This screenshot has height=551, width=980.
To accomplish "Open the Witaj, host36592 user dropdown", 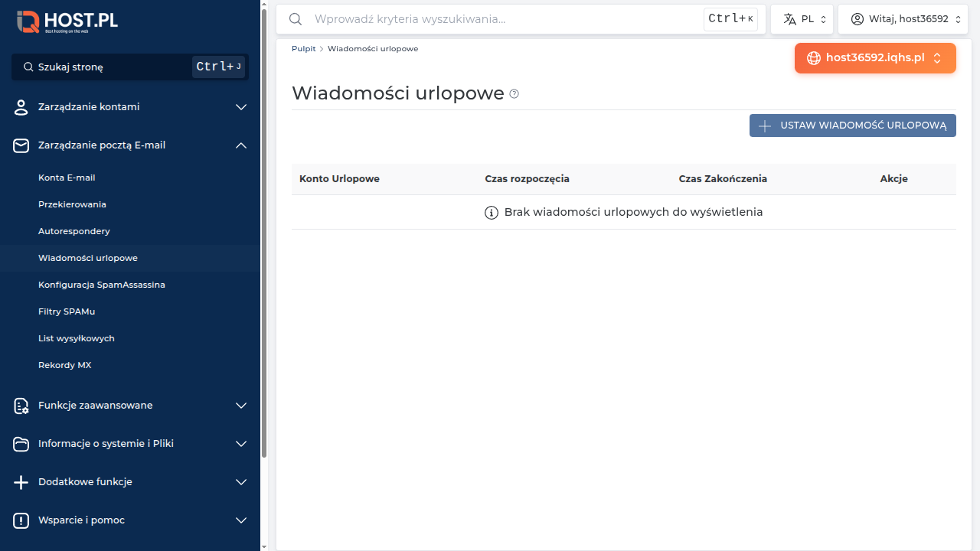I will (x=903, y=19).
